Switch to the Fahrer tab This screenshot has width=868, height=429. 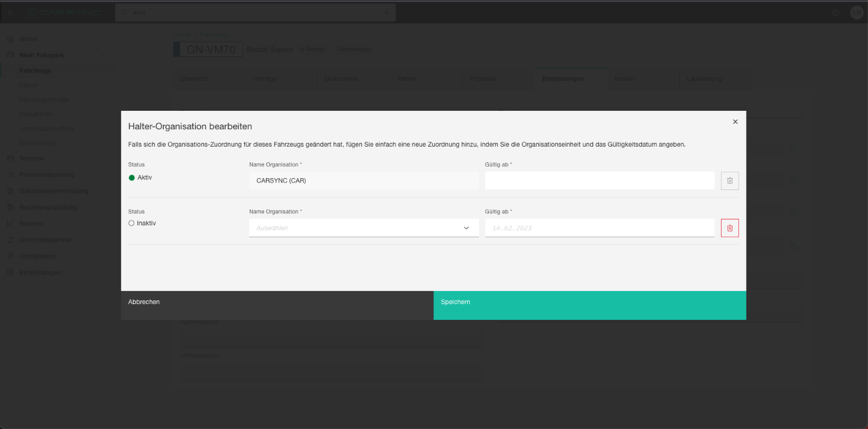click(x=426, y=79)
